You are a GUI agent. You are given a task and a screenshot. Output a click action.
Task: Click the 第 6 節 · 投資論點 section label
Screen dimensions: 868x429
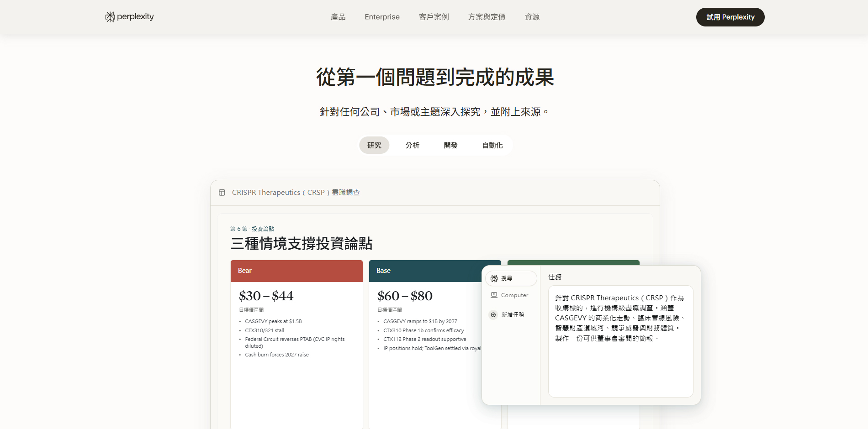(x=252, y=229)
